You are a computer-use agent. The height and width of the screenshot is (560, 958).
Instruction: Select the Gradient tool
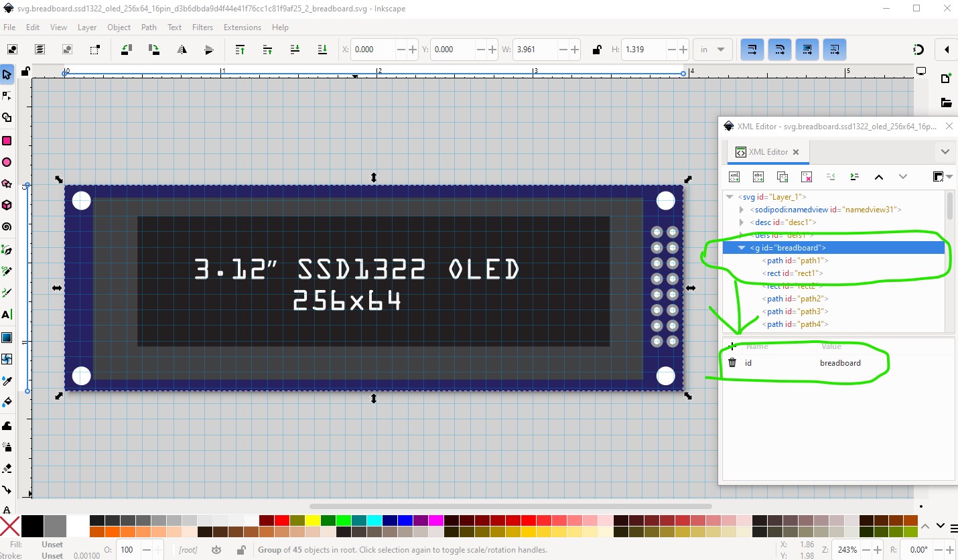click(7, 337)
